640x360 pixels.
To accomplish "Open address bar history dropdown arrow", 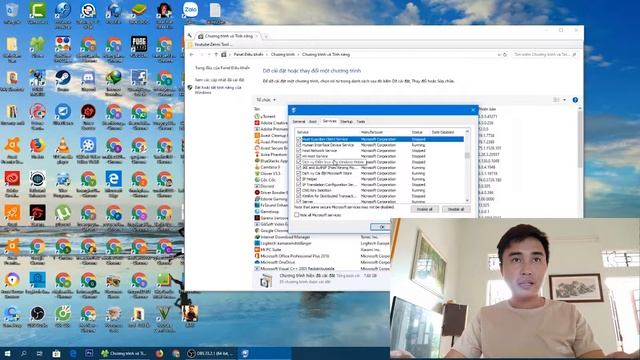I will click(x=499, y=54).
